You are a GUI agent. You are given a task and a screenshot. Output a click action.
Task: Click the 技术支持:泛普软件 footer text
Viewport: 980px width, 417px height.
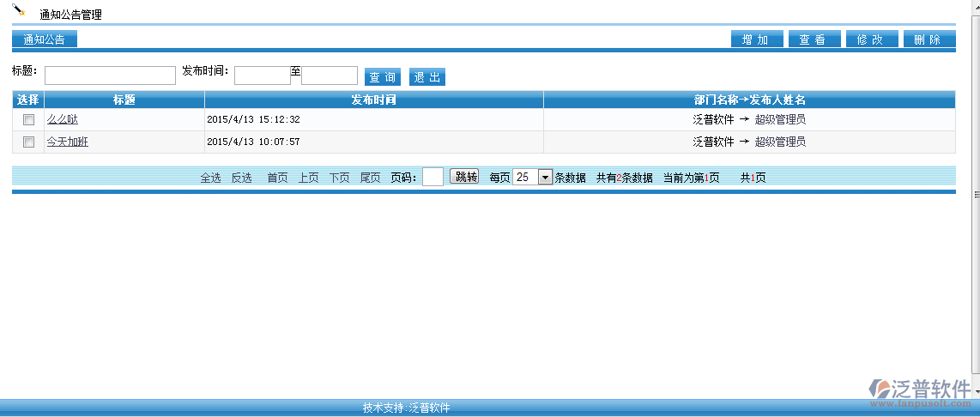pos(406,408)
